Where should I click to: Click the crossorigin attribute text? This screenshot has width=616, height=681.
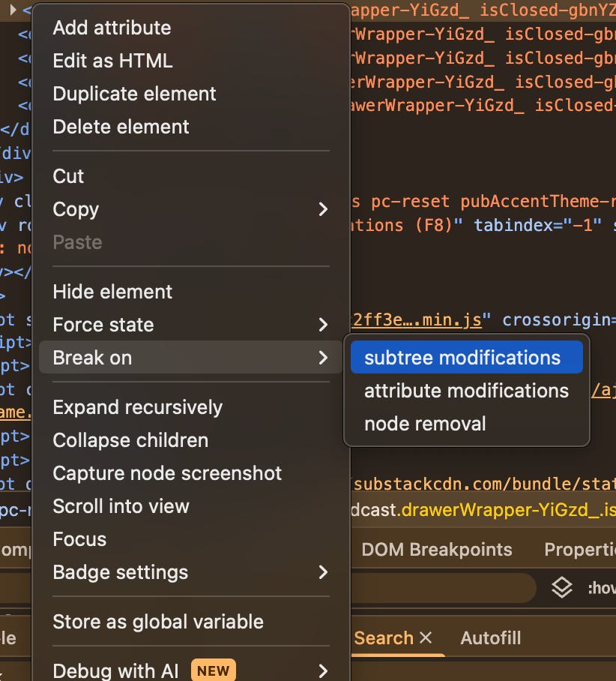[559, 320]
